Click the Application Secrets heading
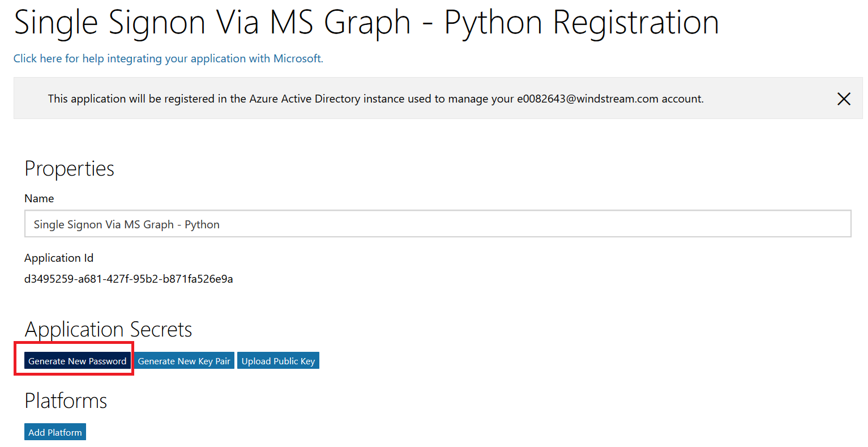 click(108, 329)
